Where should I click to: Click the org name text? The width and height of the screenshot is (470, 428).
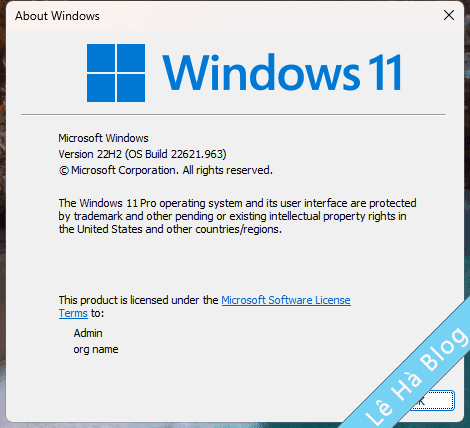point(96,349)
